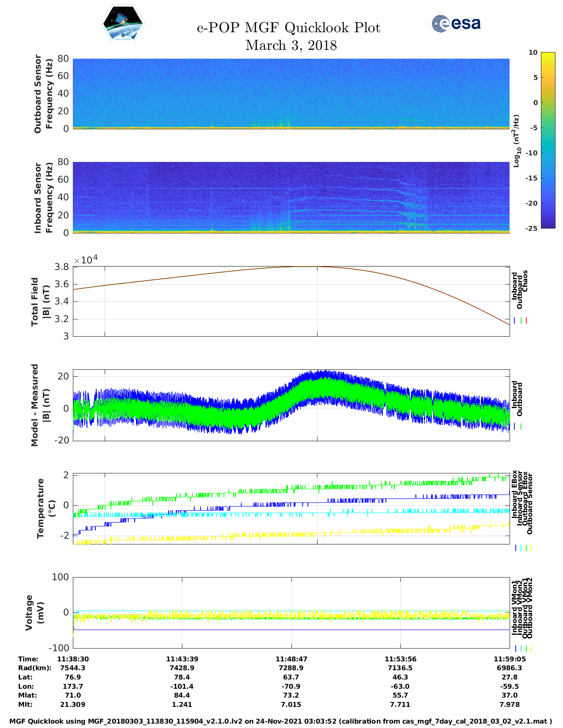Image resolution: width=563 pixels, height=728 pixels.
Task: Click the blue Inboard marker in Total Field legend
Action: click(x=515, y=321)
